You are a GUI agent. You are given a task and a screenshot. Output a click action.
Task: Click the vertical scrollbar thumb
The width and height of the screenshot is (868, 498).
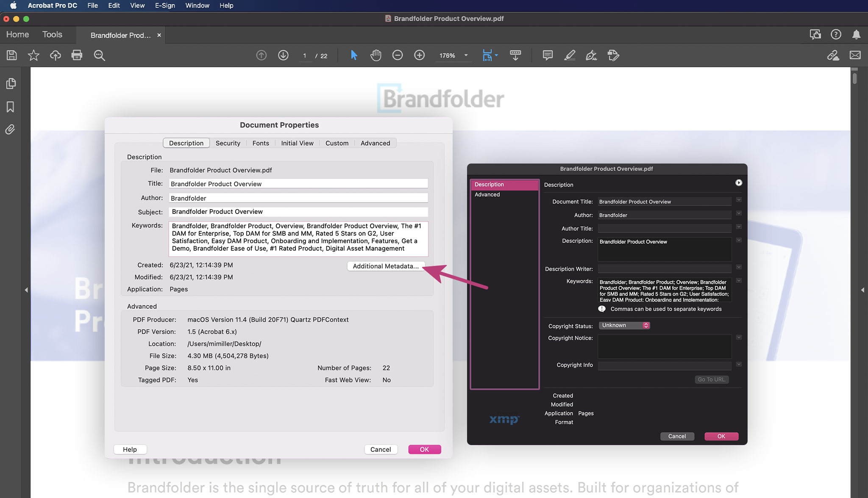854,78
